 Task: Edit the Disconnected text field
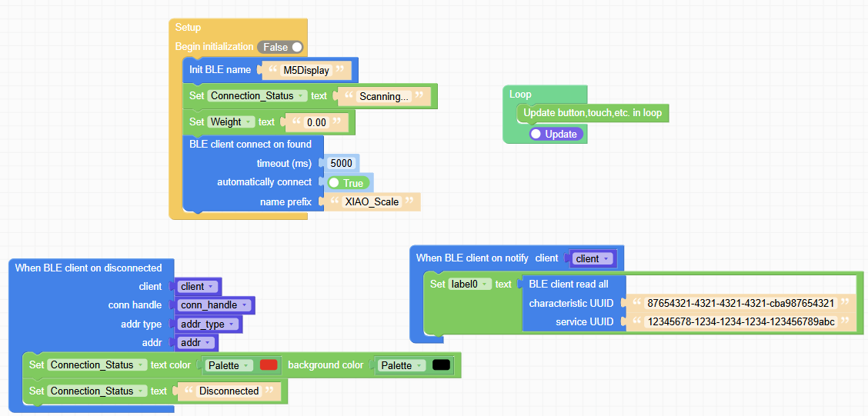[x=229, y=391]
